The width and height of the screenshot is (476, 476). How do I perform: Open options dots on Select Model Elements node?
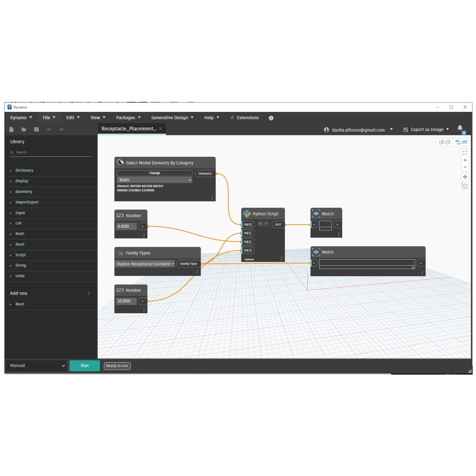pyautogui.click(x=212, y=198)
